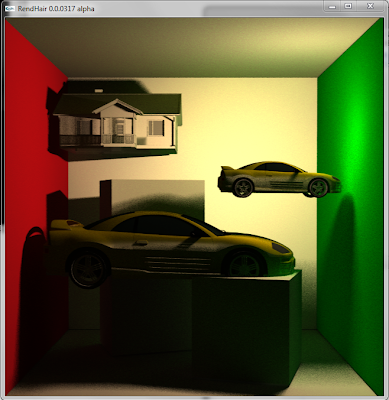Screen dimensions: 389x400
Task: Minimize the RendHair window
Action: pos(332,6)
